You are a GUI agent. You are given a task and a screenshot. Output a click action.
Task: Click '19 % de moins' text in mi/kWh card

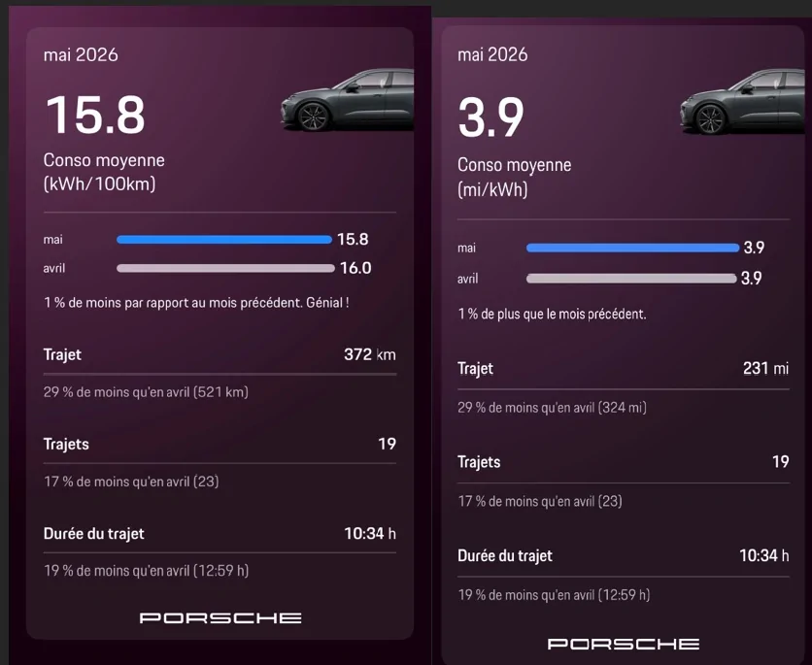pyautogui.click(x=554, y=595)
